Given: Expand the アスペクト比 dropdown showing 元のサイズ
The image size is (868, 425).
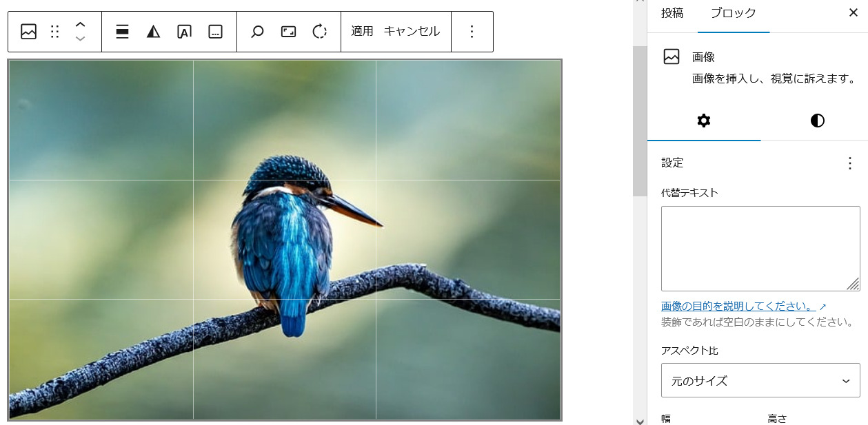Looking at the screenshot, I should tap(760, 381).
